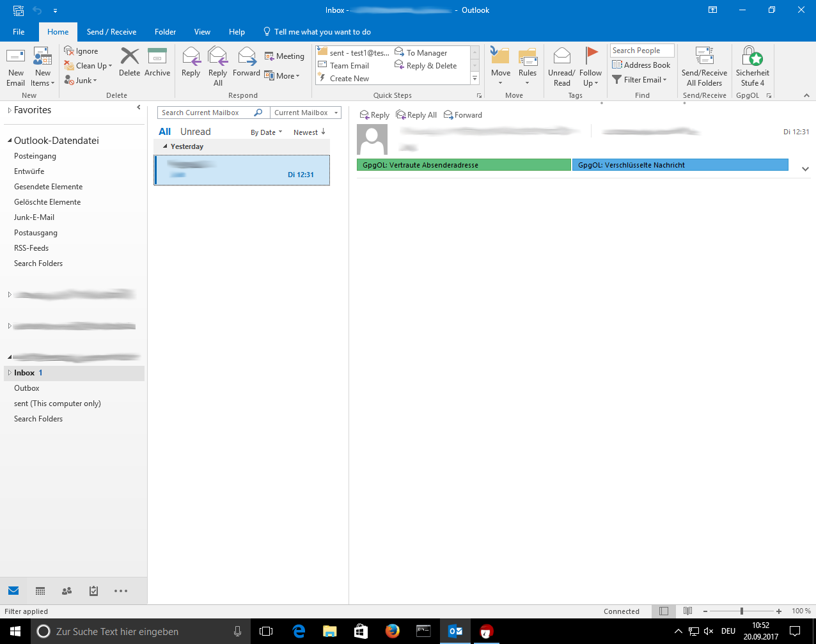The image size is (816, 644).
Task: Toggle the Newest sort order
Action: pyautogui.click(x=310, y=132)
